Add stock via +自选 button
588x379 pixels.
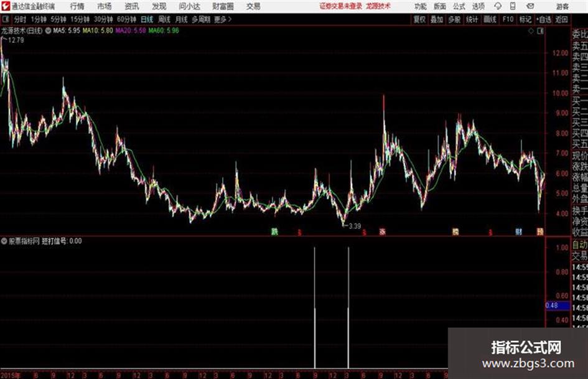tap(544, 19)
